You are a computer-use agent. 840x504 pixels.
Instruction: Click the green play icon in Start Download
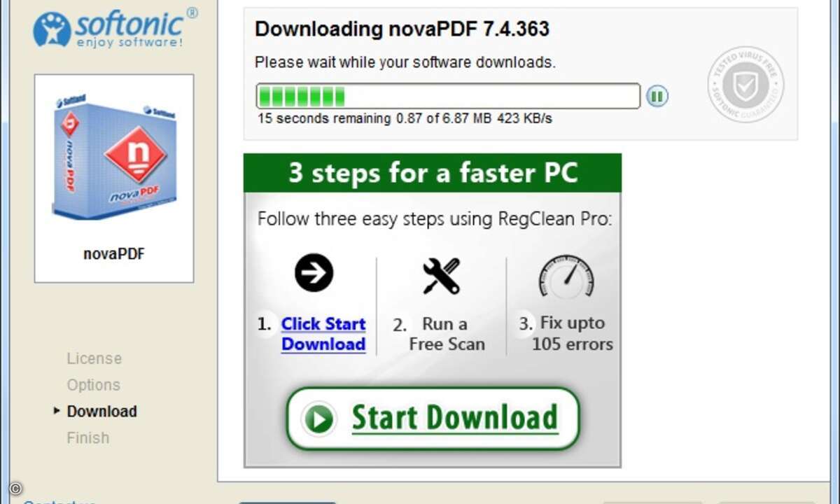pos(319,419)
